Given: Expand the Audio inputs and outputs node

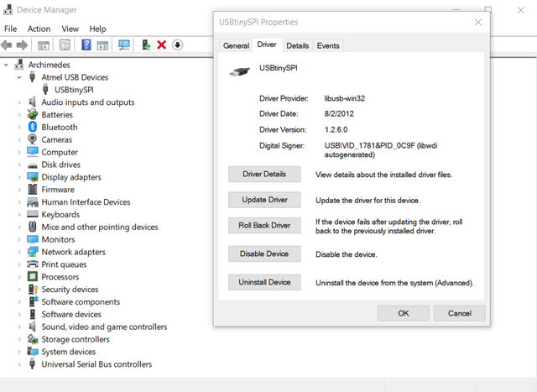Looking at the screenshot, I should (19, 102).
